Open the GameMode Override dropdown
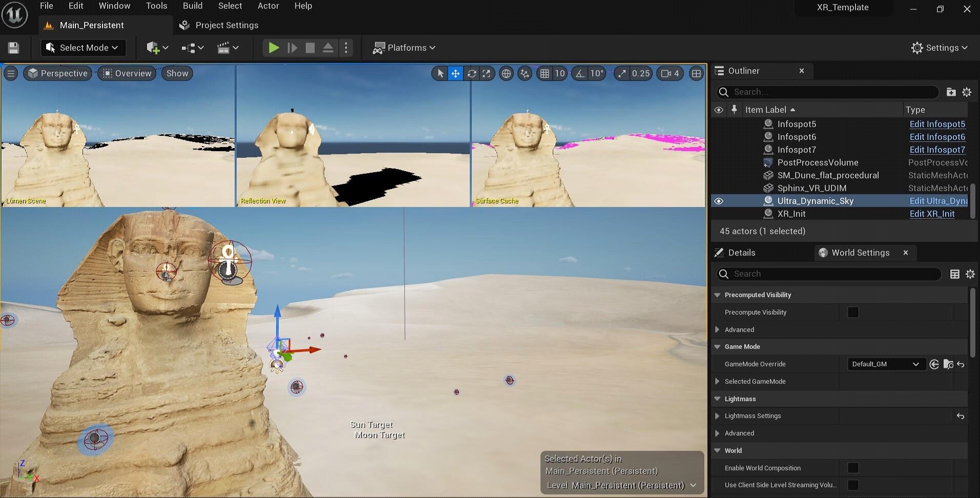 tap(885, 364)
